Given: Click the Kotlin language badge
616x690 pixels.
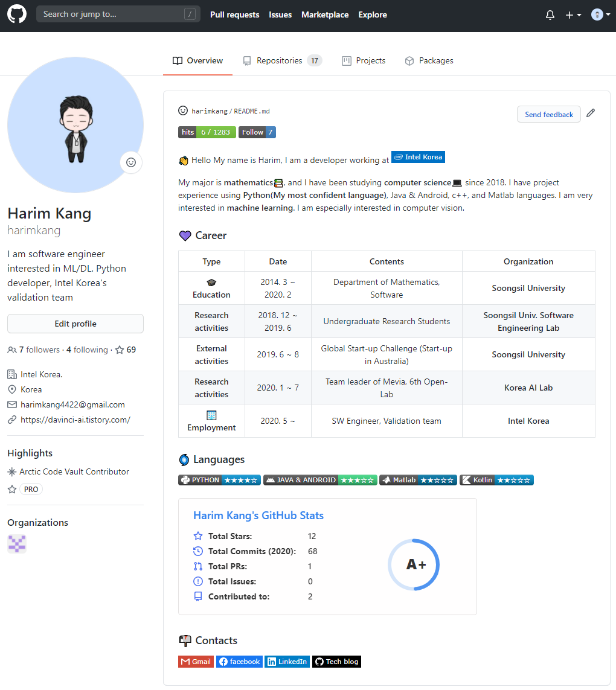Looking at the screenshot, I should tap(496, 480).
